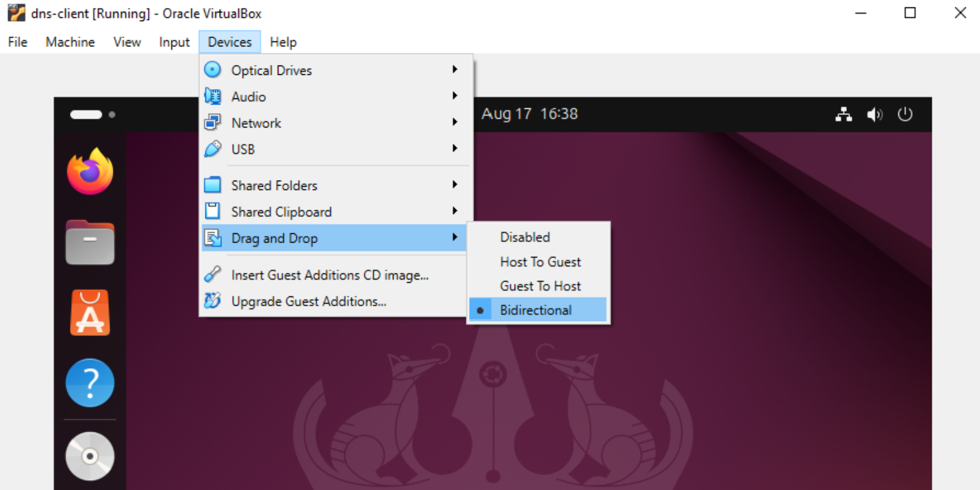980x490 pixels.
Task: Open the View menu
Action: 127,42
